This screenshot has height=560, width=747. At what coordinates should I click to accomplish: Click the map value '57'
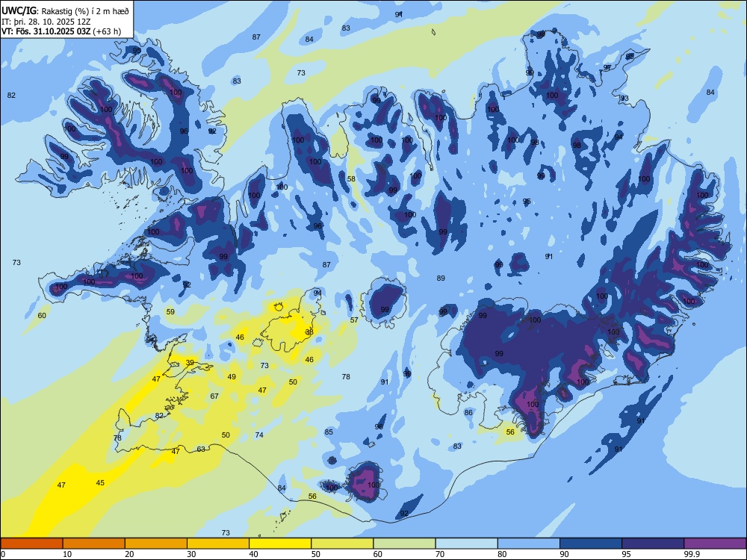(354, 320)
